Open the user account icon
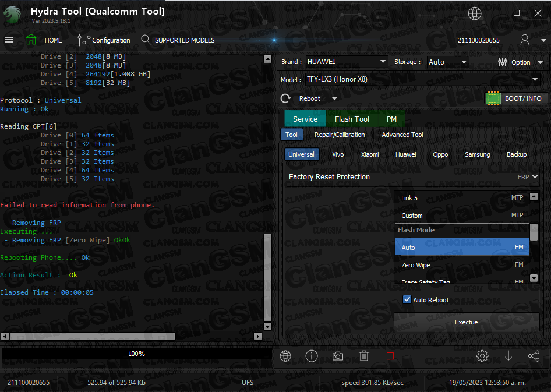This screenshot has width=551, height=392. [x=525, y=40]
